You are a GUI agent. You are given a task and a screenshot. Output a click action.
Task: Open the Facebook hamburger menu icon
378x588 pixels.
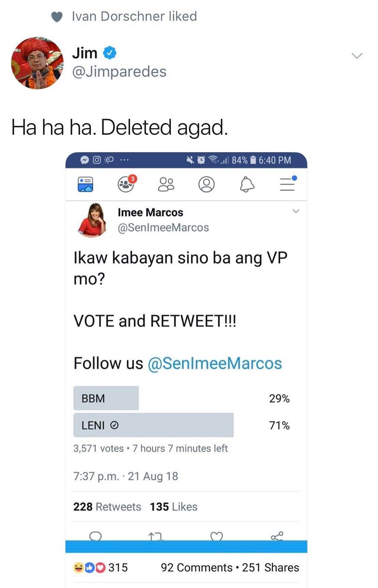[x=288, y=183]
